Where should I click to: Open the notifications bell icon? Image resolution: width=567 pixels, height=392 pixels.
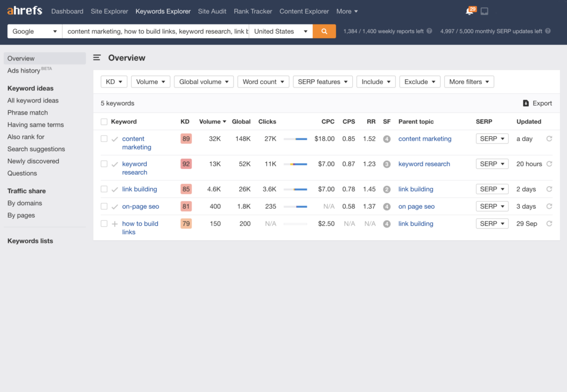[469, 12]
